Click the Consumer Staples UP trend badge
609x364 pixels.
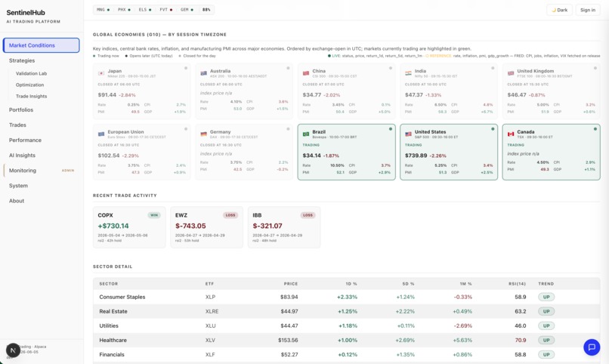[x=546, y=297]
